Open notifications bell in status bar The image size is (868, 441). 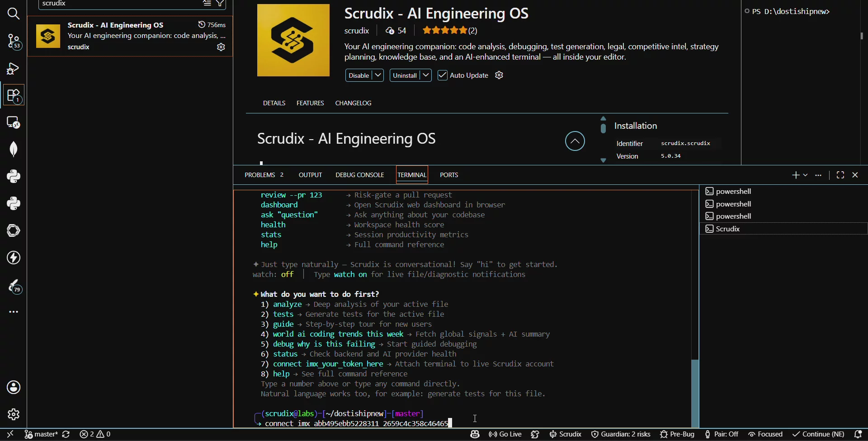click(x=858, y=434)
